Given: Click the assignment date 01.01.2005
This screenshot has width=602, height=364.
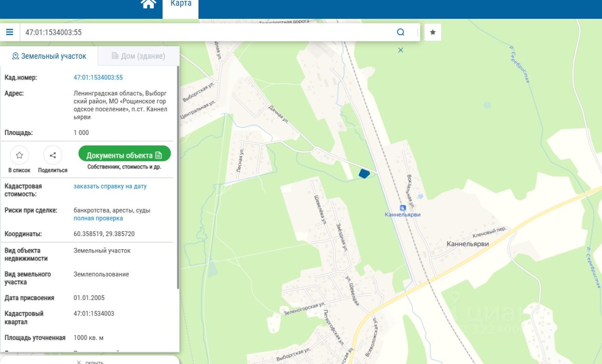Looking at the screenshot, I should click(x=90, y=298).
